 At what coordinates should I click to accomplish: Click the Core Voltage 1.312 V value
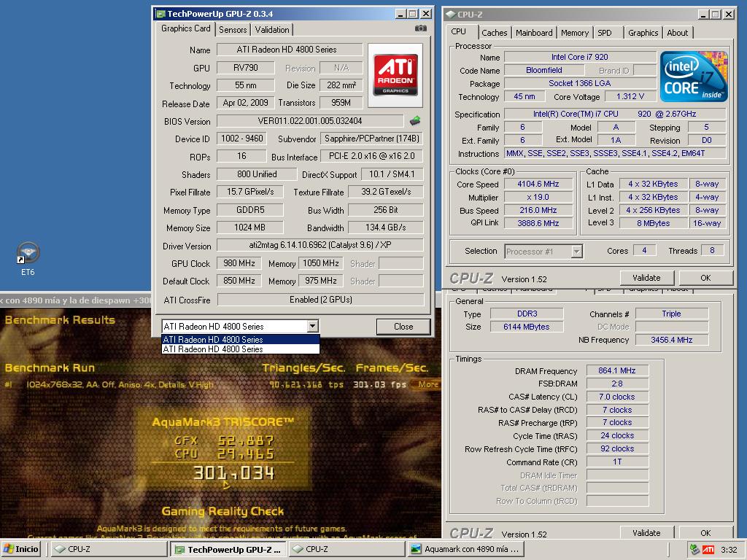click(x=630, y=97)
